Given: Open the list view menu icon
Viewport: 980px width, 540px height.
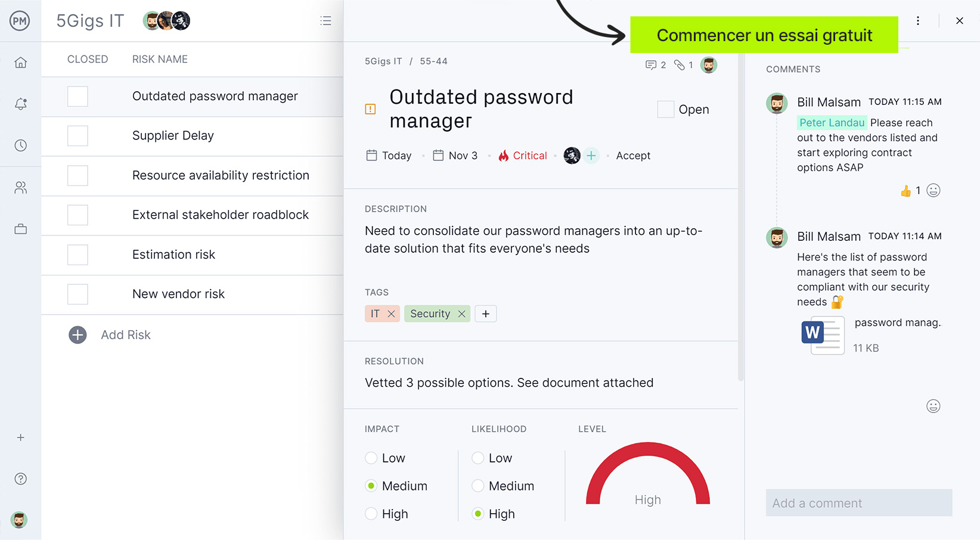Looking at the screenshot, I should coord(325,21).
